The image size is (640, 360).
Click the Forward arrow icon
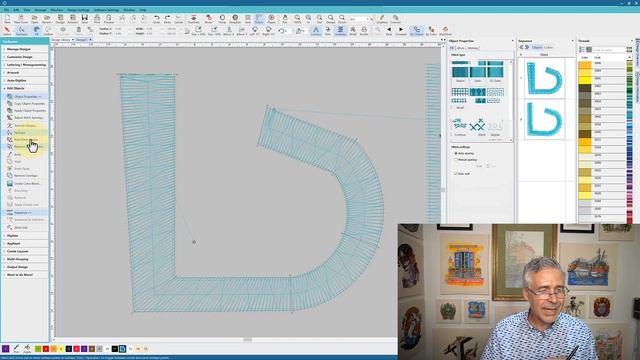tap(401, 31)
